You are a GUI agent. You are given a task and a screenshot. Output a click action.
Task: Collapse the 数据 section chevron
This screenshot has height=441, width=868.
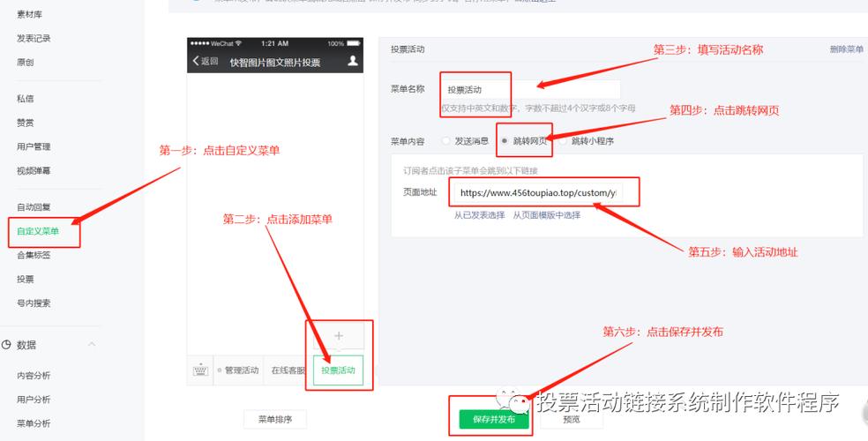(x=92, y=345)
